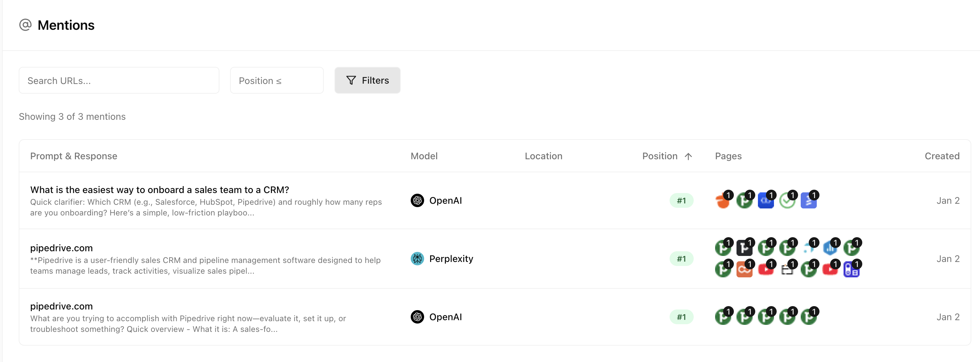Click the filter funnel icon inside the Filters button
This screenshot has width=980, height=362.
click(x=351, y=80)
